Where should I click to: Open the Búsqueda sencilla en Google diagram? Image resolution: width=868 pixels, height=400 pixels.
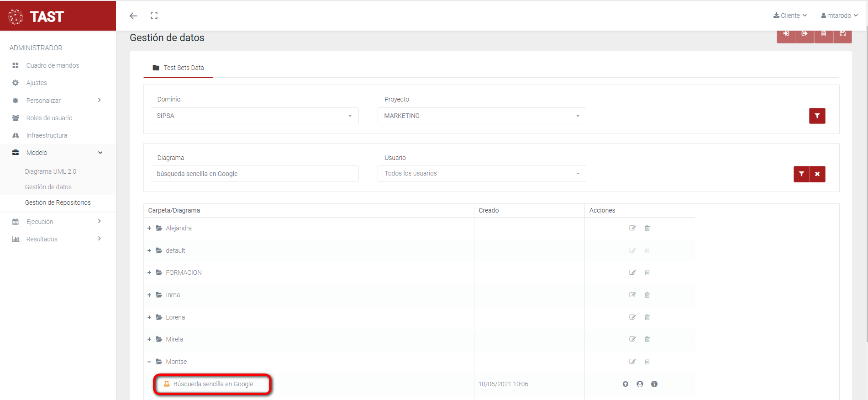tap(213, 384)
